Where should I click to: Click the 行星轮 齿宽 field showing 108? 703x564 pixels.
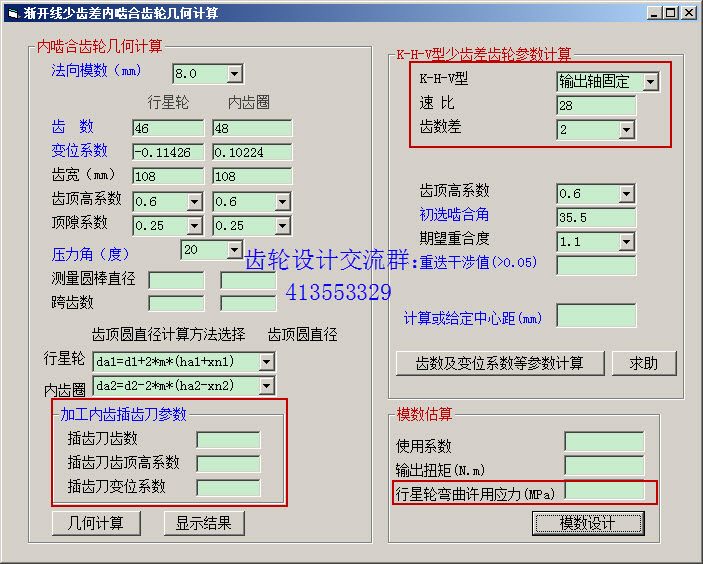pyautogui.click(x=168, y=176)
